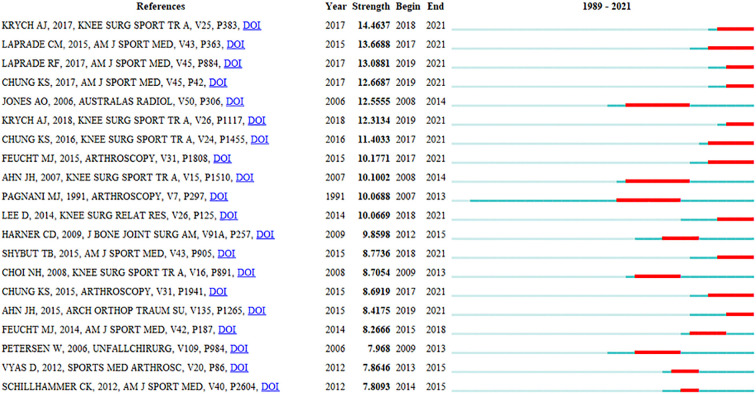The height and width of the screenshot is (394, 756).
Task: Select reference text LEE D, 2014, KNEE SURG RELAT RES
Action: click(84, 216)
